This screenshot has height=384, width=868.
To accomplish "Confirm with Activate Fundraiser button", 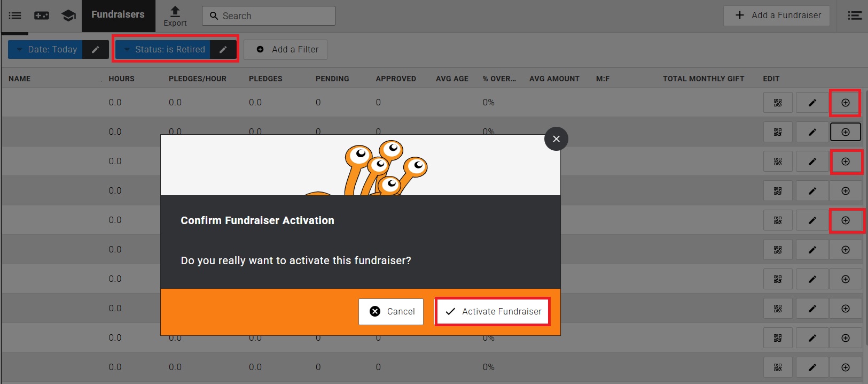I will pyautogui.click(x=492, y=312).
